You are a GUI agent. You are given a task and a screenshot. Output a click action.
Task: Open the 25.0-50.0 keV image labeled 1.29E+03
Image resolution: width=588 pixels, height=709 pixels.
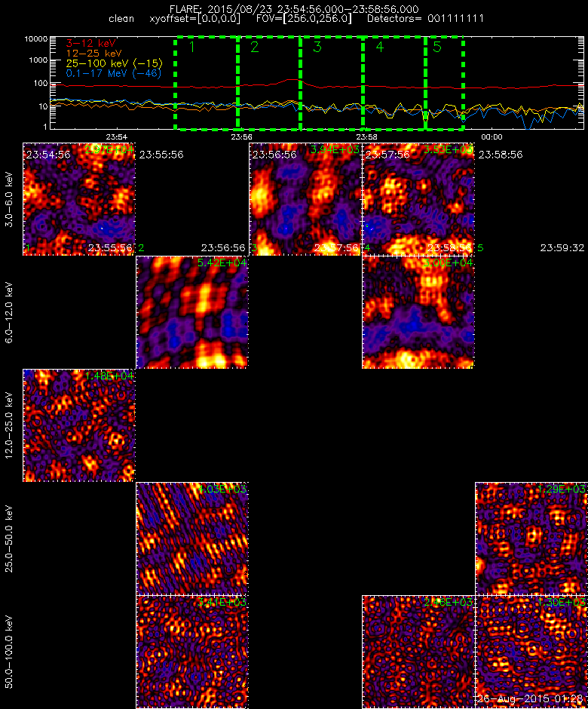pos(531,539)
